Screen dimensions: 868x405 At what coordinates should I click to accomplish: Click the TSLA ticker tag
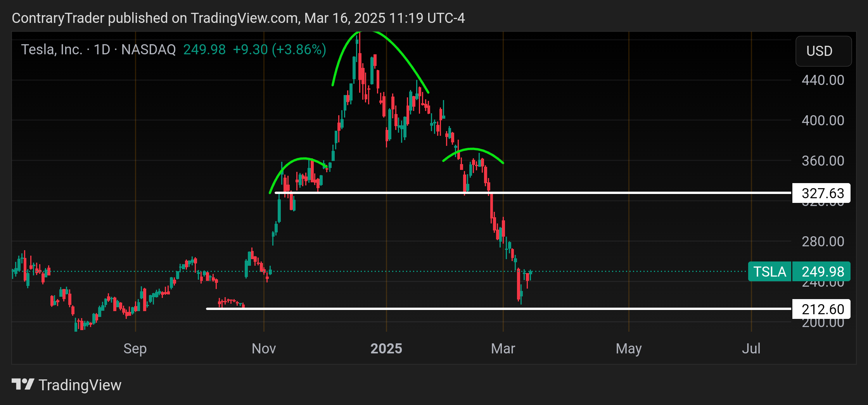769,272
